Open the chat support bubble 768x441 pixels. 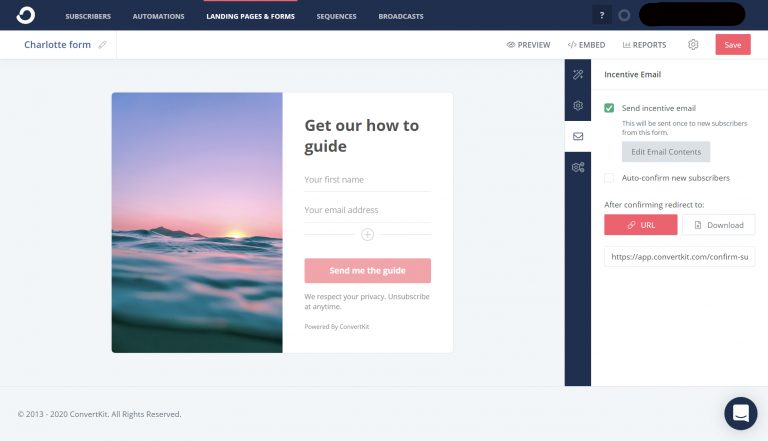741,413
